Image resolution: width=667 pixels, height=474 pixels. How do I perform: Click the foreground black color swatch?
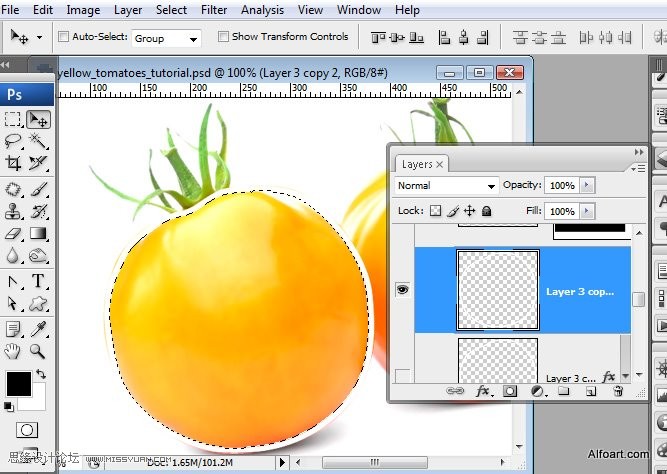click(19, 382)
